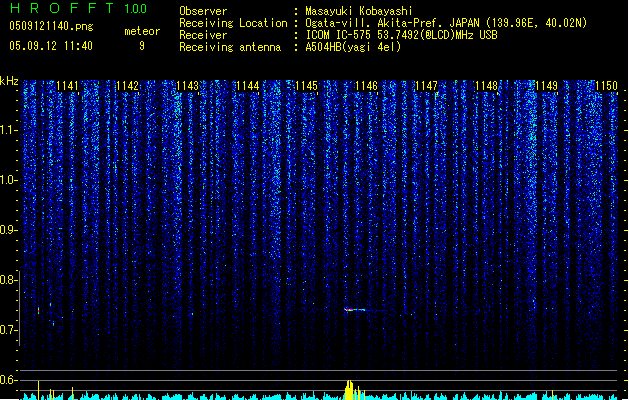Click the Receiving antenna label
The height and width of the screenshot is (400, 629).
click(x=230, y=47)
